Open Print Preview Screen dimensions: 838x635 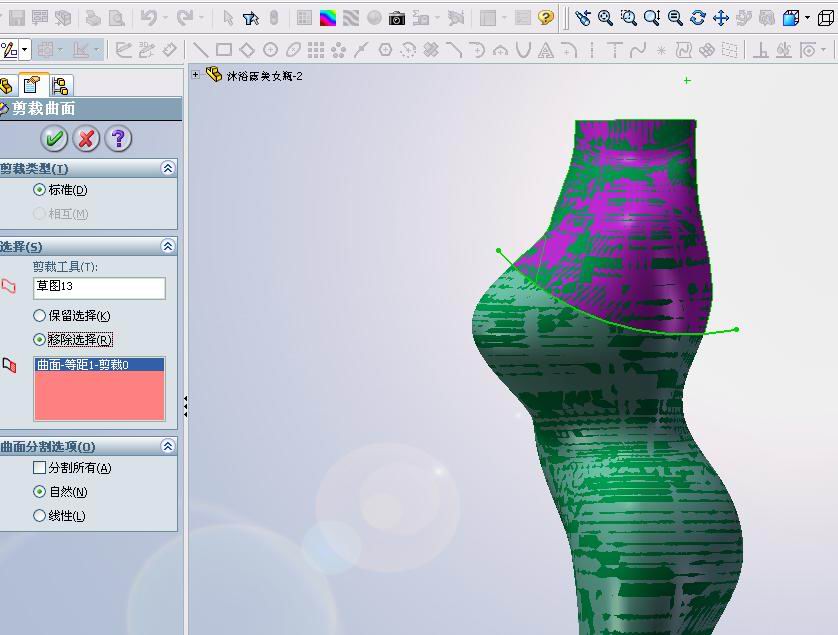[x=116, y=18]
